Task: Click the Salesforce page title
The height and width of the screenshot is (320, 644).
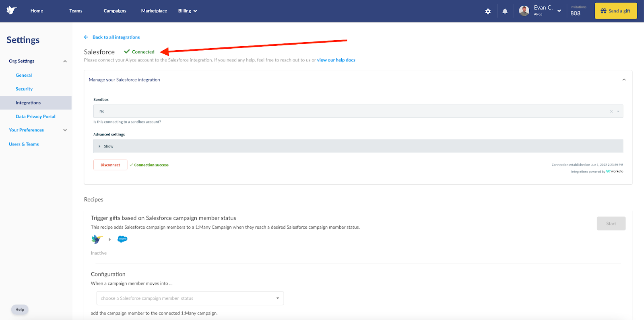Action: coord(99,52)
